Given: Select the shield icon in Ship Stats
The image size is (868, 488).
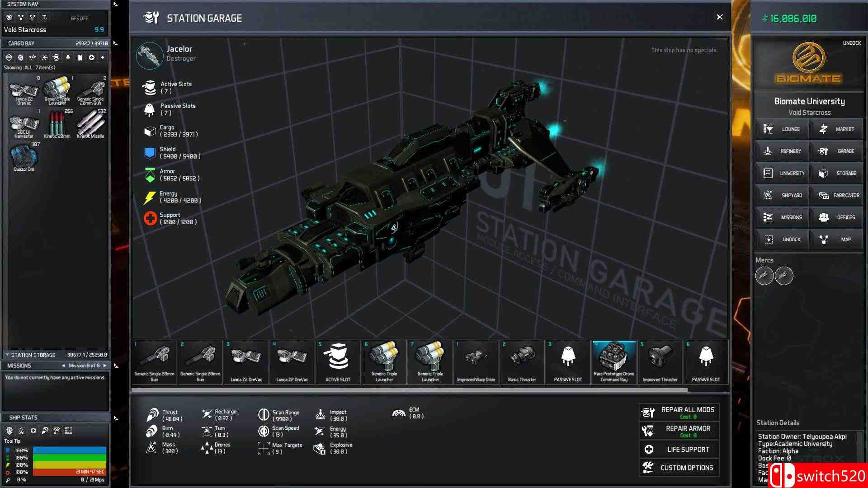Looking at the screenshot, I should 9,431.
